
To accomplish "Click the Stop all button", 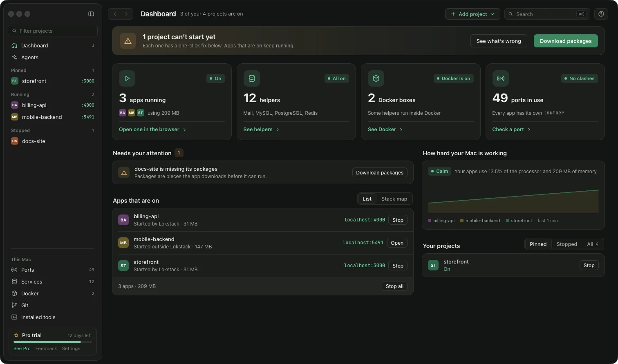I will coord(394,286).
